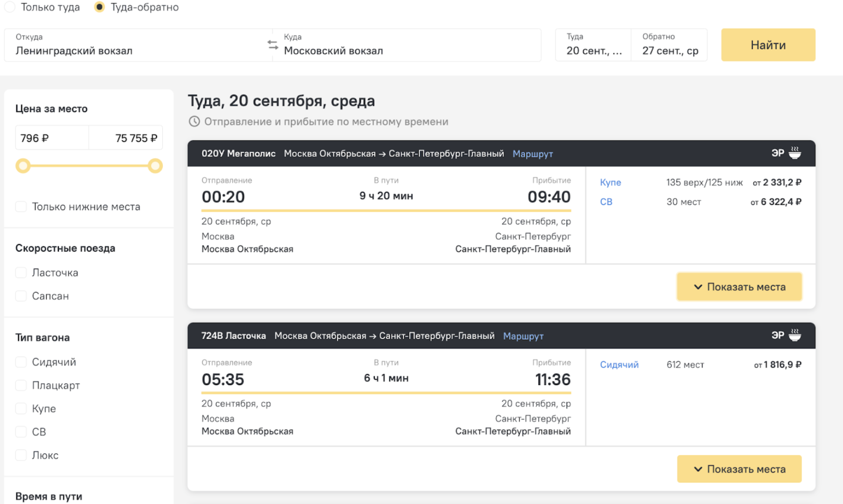The image size is (843, 504).
Task: Click the ЭР badge on train 020У
Action: point(777,153)
